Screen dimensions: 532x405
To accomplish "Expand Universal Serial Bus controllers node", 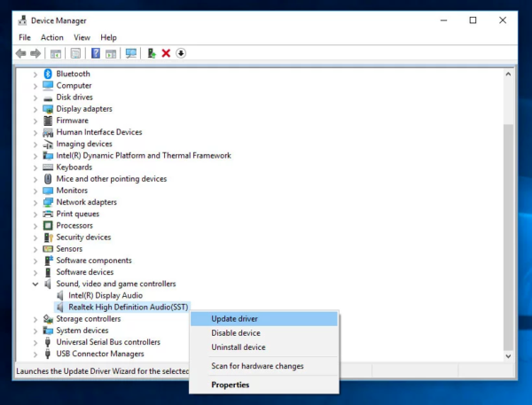I will 35,343.
